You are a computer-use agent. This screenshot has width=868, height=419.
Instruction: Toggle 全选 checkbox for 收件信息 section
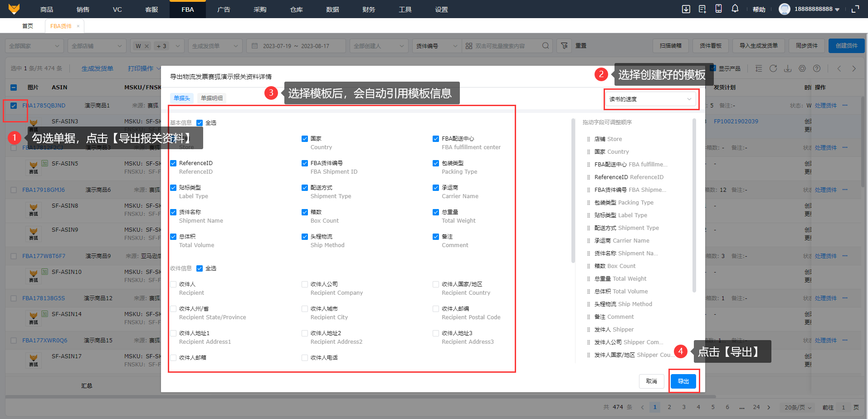(200, 268)
